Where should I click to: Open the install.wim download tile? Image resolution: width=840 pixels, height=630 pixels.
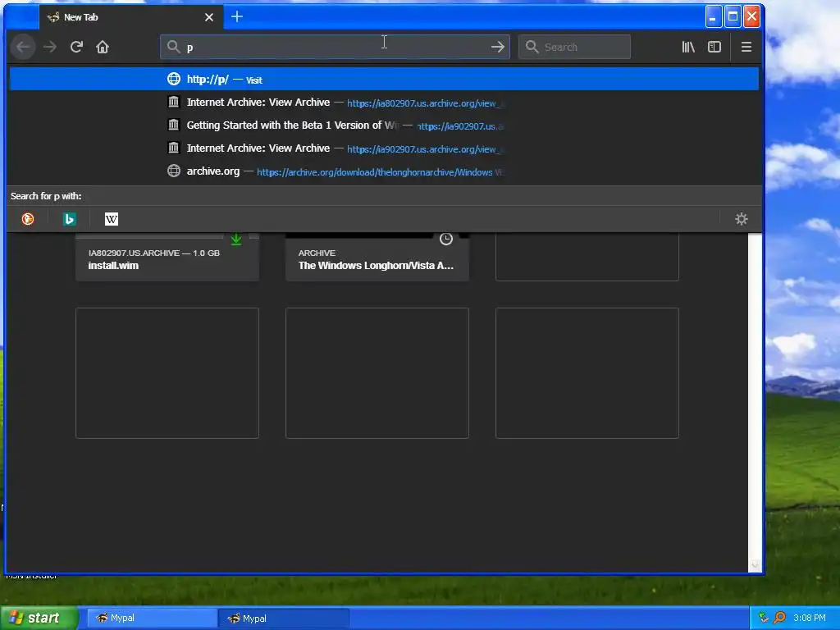coord(167,257)
